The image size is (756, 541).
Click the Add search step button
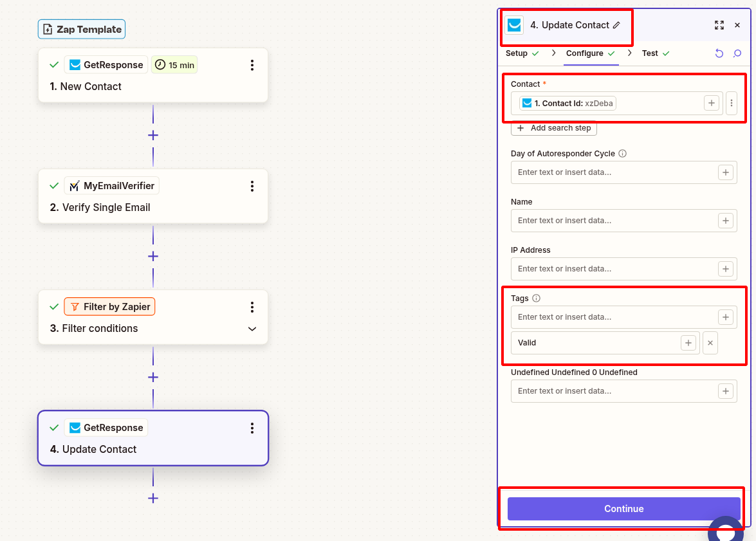(x=553, y=128)
